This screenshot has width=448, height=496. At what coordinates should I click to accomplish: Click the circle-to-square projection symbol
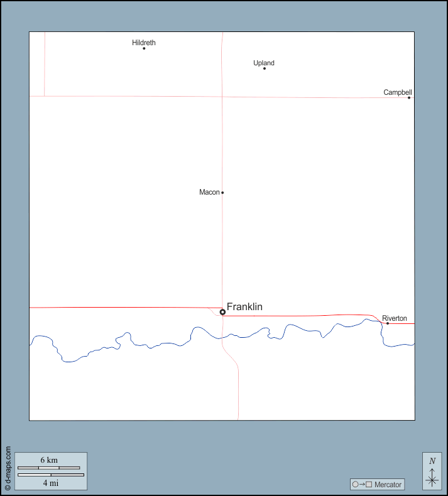[x=363, y=485]
